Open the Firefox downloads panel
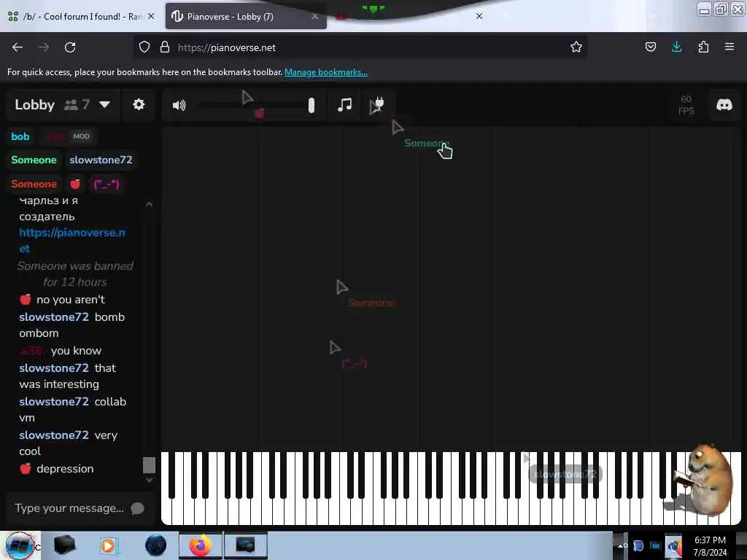The width and height of the screenshot is (747, 560). (676, 47)
